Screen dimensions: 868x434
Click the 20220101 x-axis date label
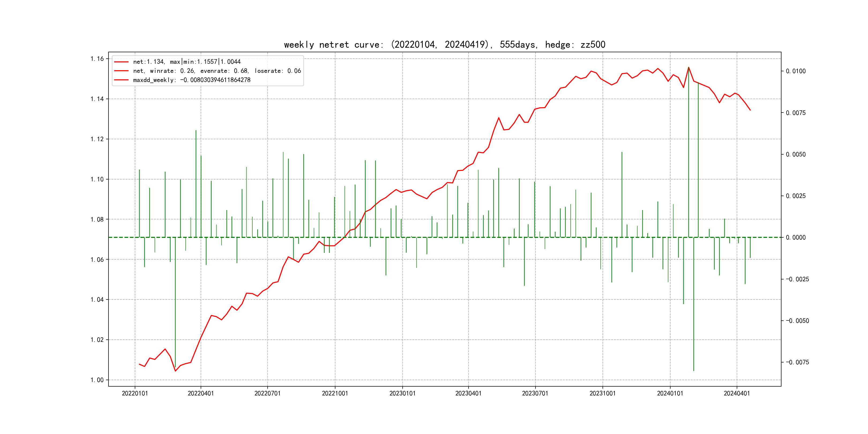[x=135, y=393]
